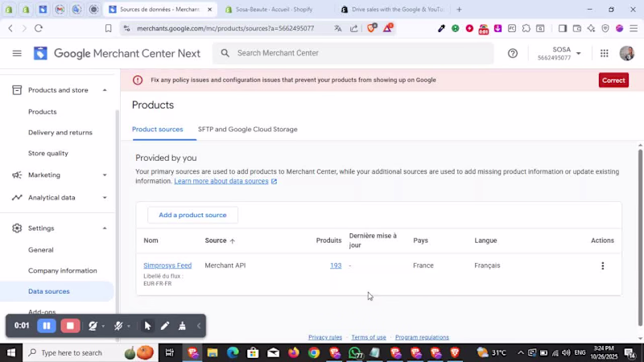Click the Google Merchant Center logo icon

coord(40,53)
